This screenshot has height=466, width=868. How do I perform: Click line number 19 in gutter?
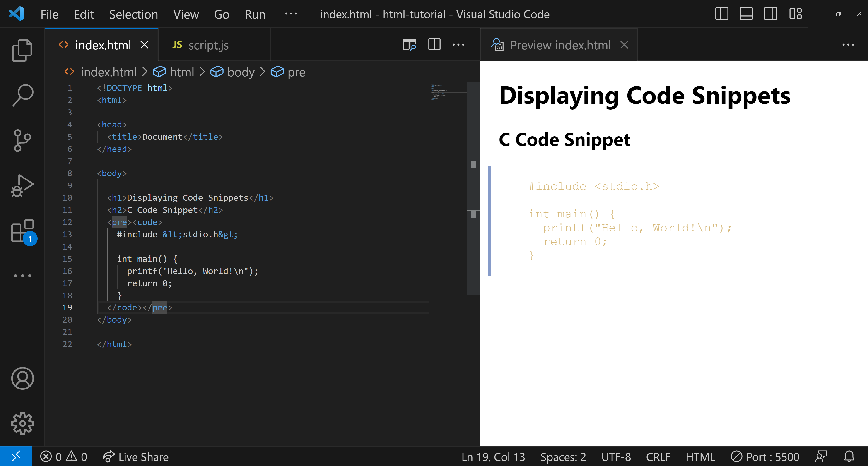coord(67,307)
